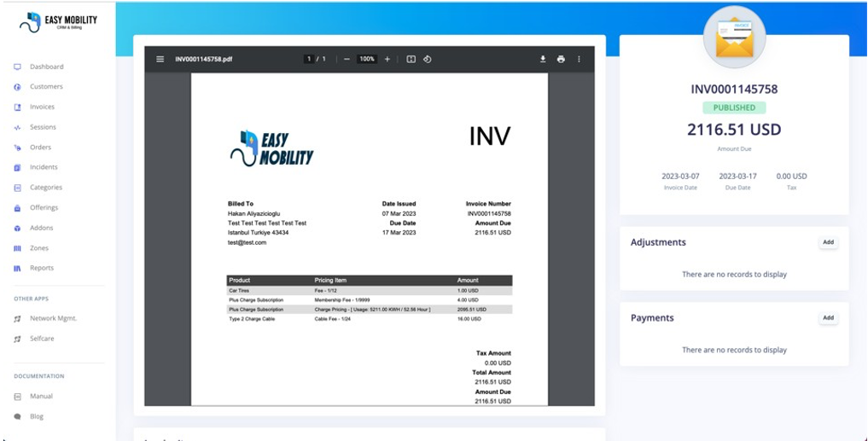
Task: Click the Network Mgmt. icon
Action: (17, 319)
